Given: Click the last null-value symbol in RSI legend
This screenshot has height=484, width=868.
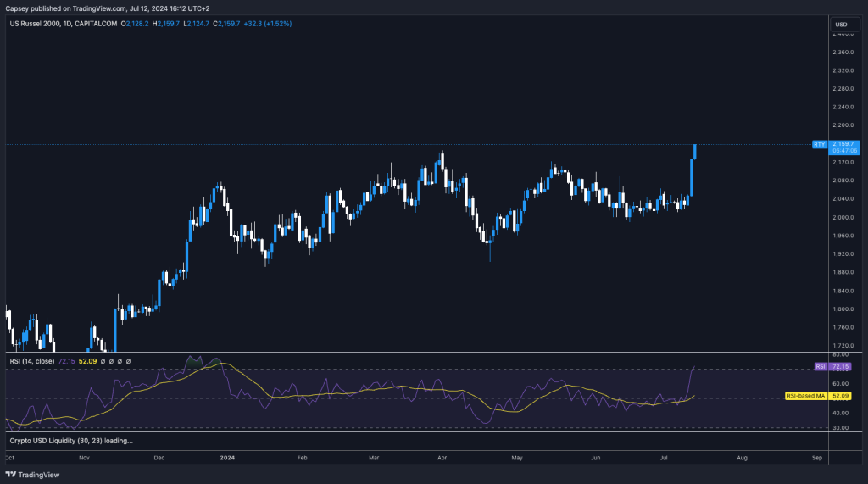Looking at the screenshot, I should coord(129,361).
